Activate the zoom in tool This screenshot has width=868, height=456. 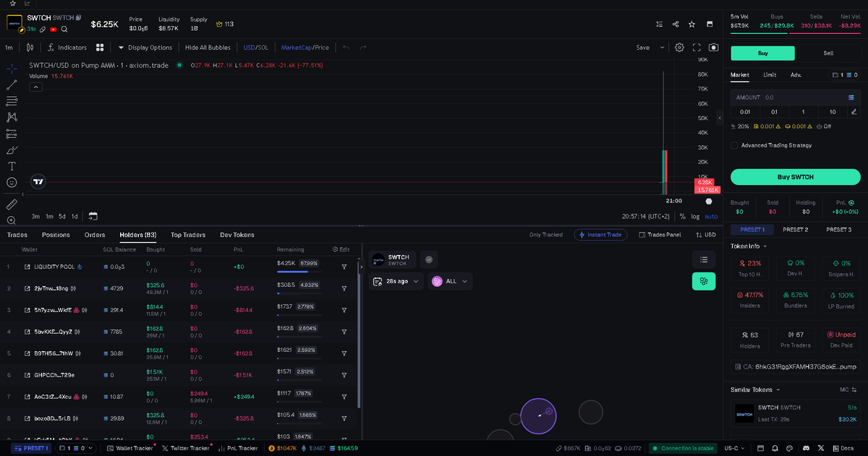coord(12,220)
